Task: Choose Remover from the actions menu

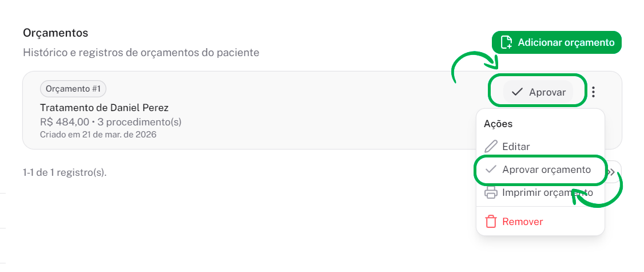Action: (x=522, y=222)
